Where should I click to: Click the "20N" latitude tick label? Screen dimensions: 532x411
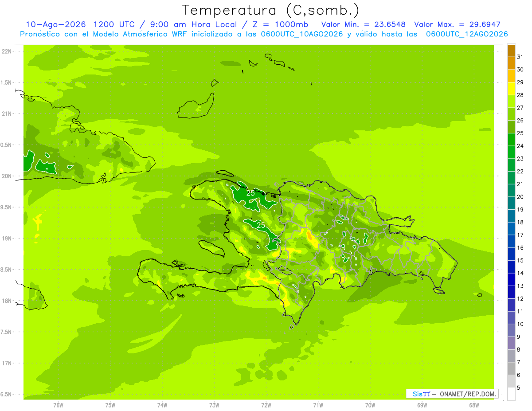pyautogui.click(x=8, y=176)
